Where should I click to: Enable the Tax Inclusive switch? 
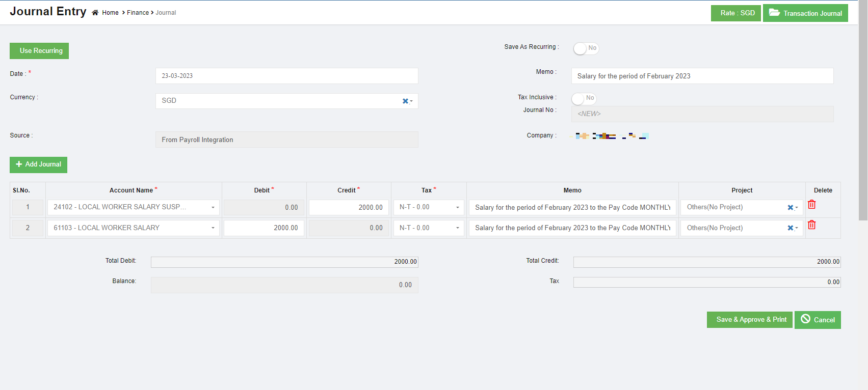click(x=584, y=98)
